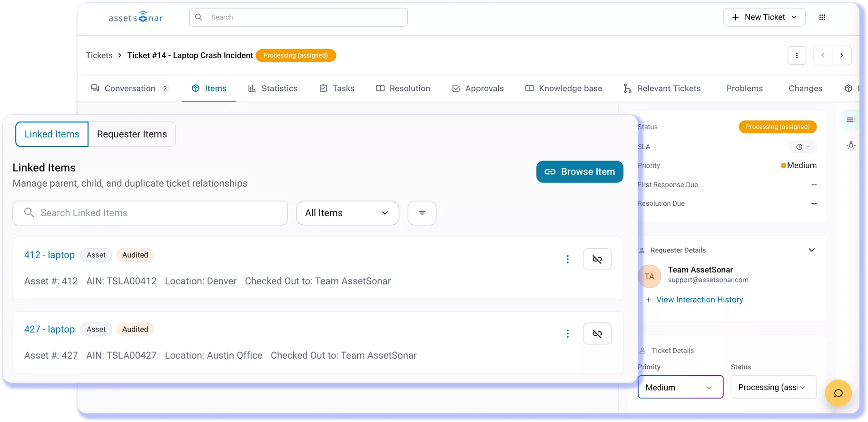Click the SLA clock indicator
This screenshot has width=868, height=422.
coord(802,147)
